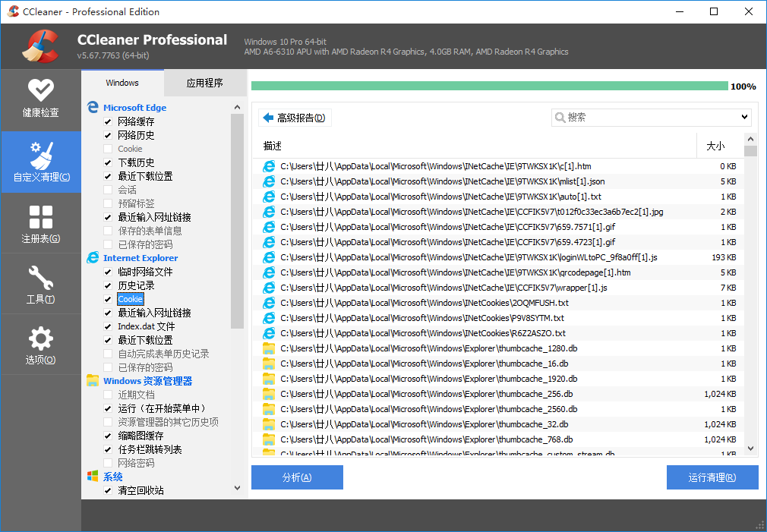Select the 自定义清理 broom icon

coord(40,156)
